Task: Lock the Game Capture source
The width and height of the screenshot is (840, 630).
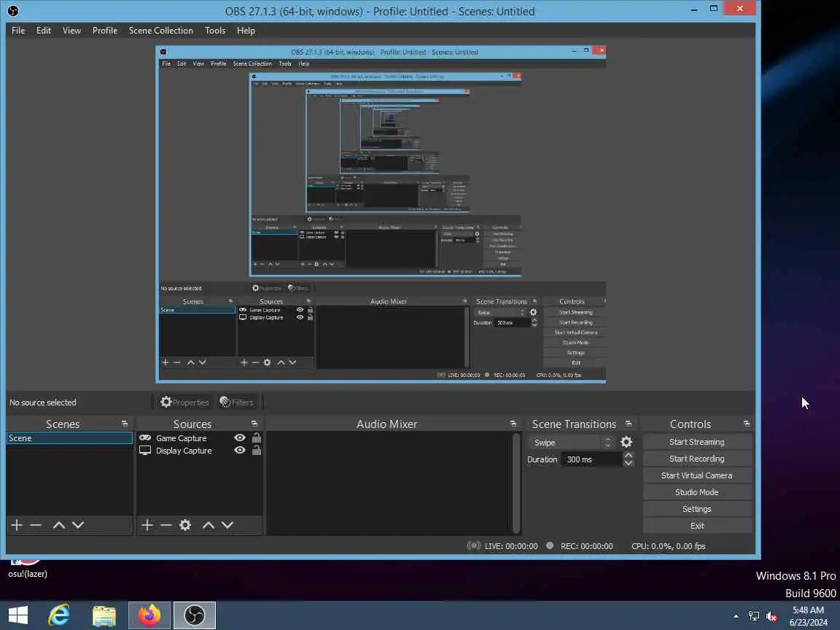Action: [x=257, y=437]
